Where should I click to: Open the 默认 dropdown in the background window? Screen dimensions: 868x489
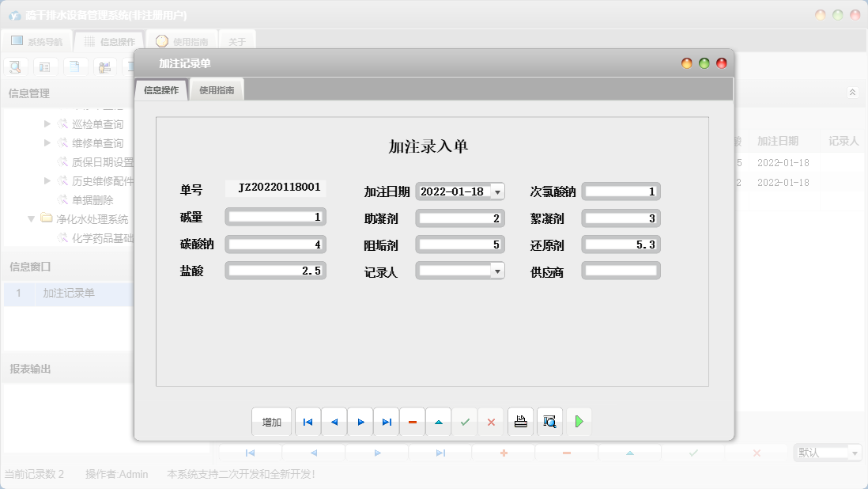(854, 453)
